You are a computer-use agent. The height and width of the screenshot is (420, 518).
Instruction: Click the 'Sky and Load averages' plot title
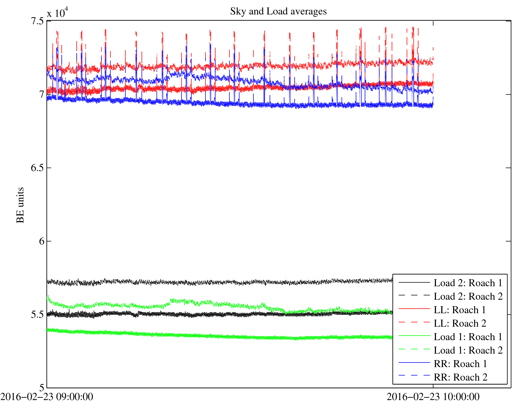(x=278, y=11)
